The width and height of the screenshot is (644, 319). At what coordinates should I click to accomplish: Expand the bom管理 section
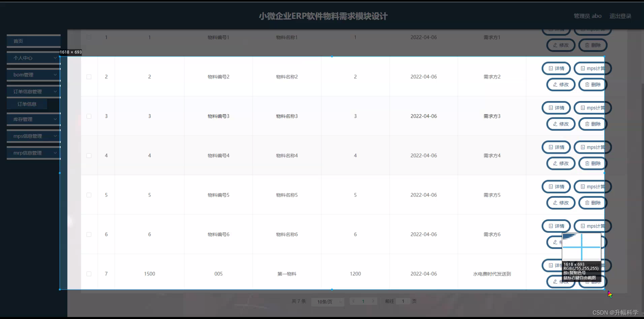[x=33, y=75]
